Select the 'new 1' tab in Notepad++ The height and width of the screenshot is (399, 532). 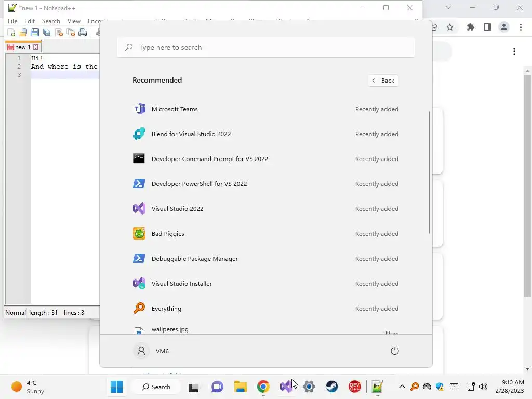click(23, 47)
